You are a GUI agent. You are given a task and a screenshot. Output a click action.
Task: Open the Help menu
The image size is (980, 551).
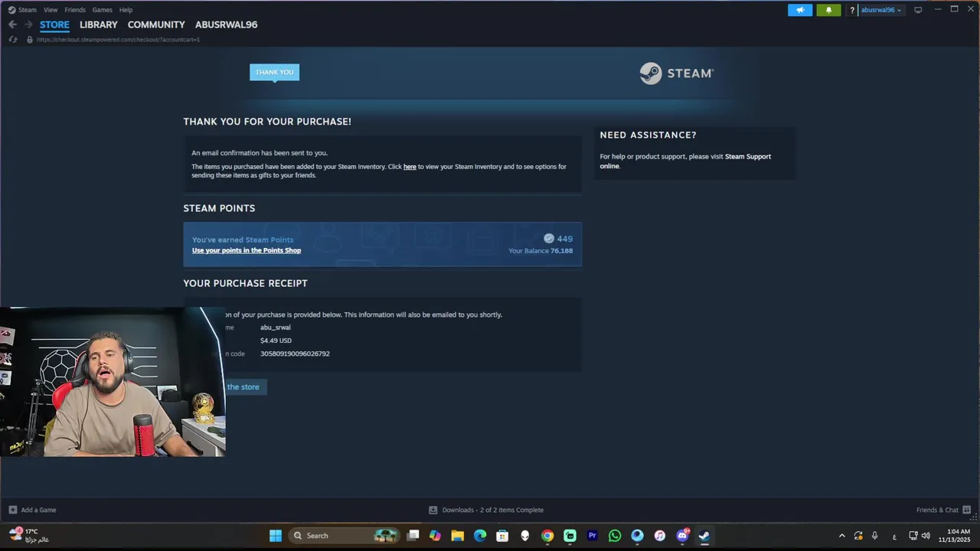(x=126, y=10)
